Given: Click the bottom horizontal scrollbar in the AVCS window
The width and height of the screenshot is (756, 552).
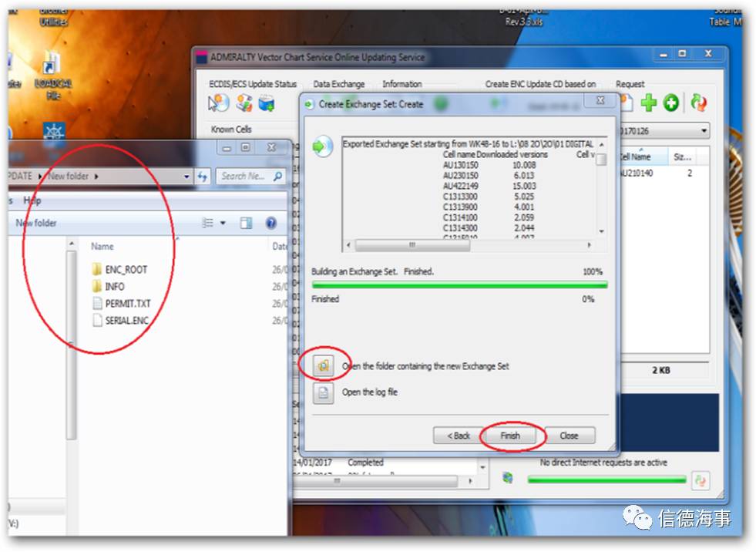Looking at the screenshot, I should [x=375, y=480].
